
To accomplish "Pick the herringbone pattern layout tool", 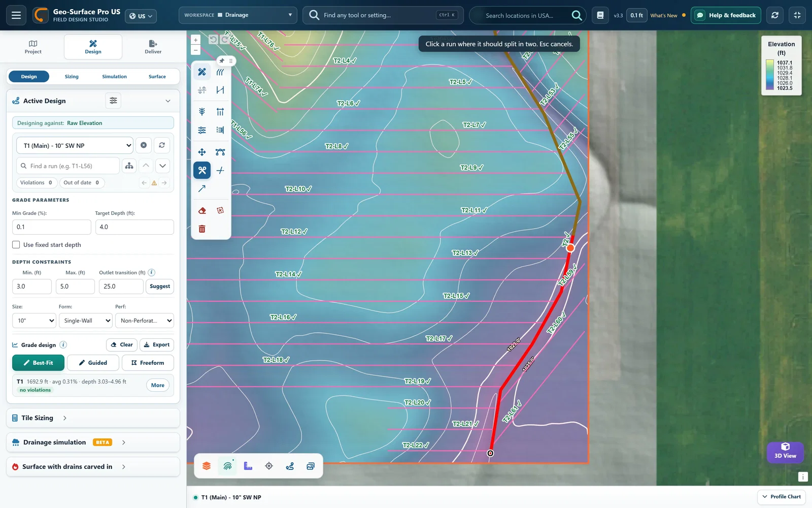I will tap(202, 112).
